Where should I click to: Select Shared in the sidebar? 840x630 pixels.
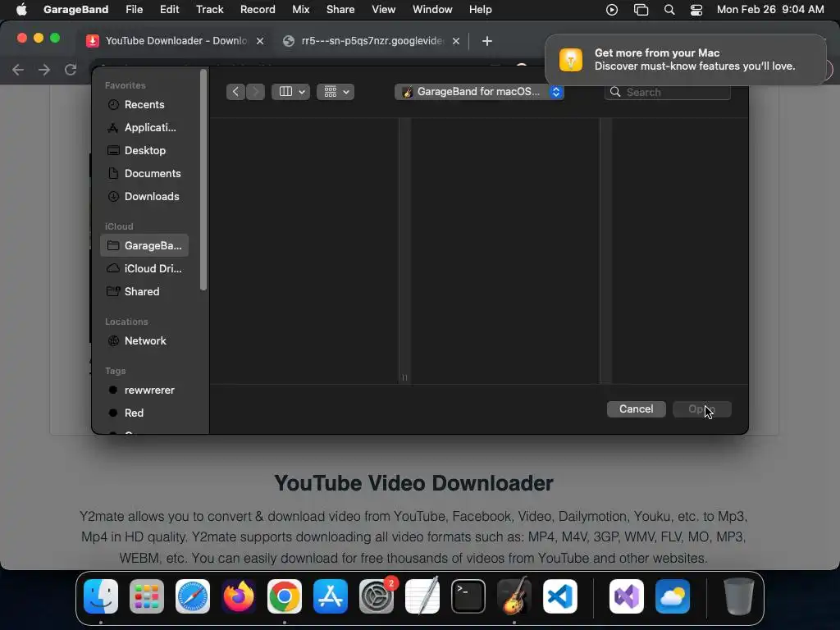tap(144, 291)
